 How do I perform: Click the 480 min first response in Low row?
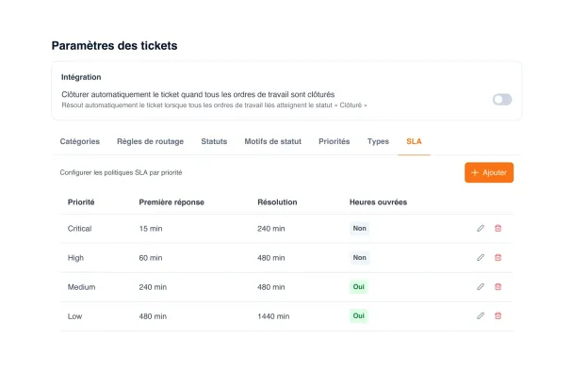[153, 316]
